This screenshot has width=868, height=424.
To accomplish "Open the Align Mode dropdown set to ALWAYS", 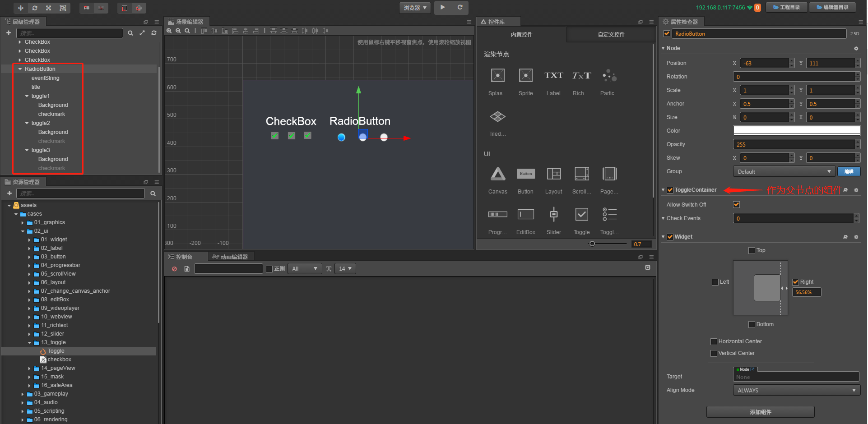I will pos(796,390).
